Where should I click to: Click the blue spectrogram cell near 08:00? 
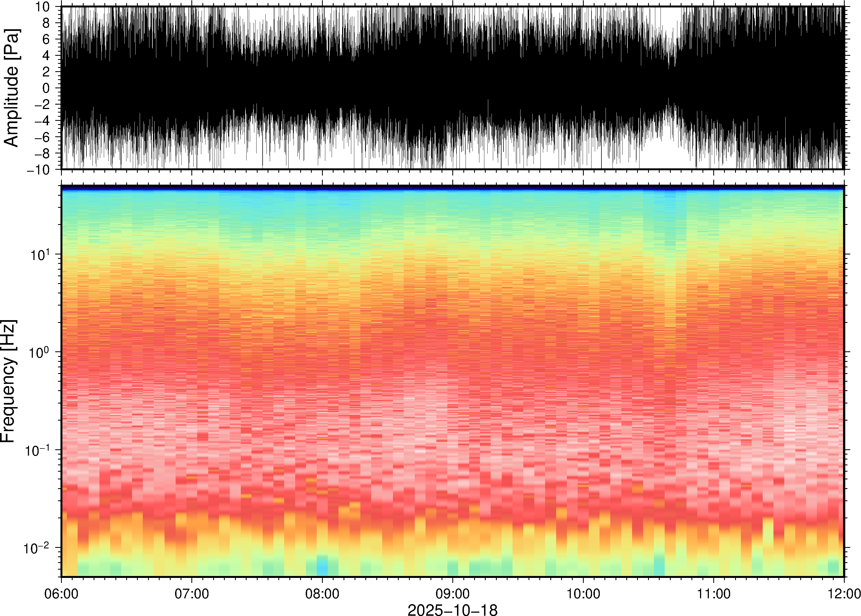pos(322,570)
